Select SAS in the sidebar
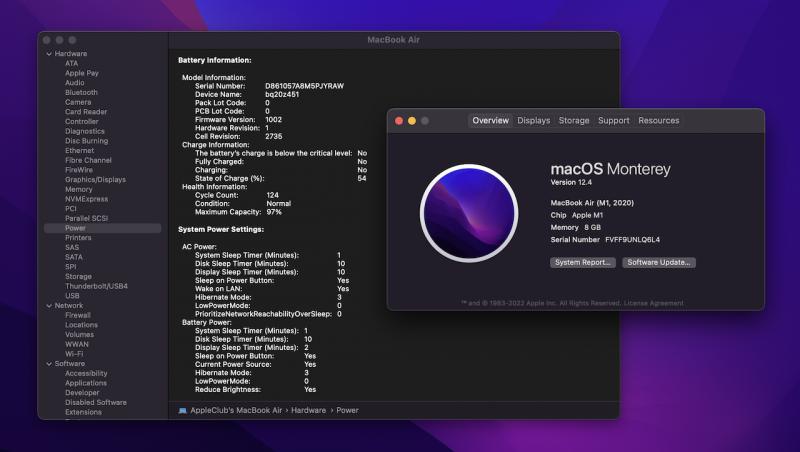This screenshot has height=452, width=800. (72, 247)
